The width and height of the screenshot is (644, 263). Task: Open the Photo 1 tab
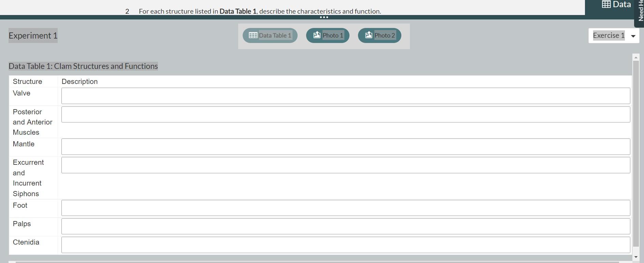click(328, 35)
